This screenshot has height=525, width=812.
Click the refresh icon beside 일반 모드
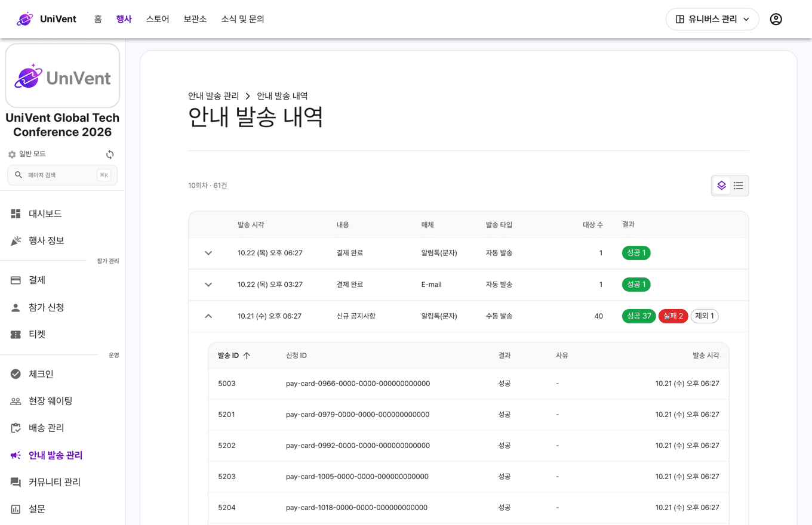click(110, 155)
